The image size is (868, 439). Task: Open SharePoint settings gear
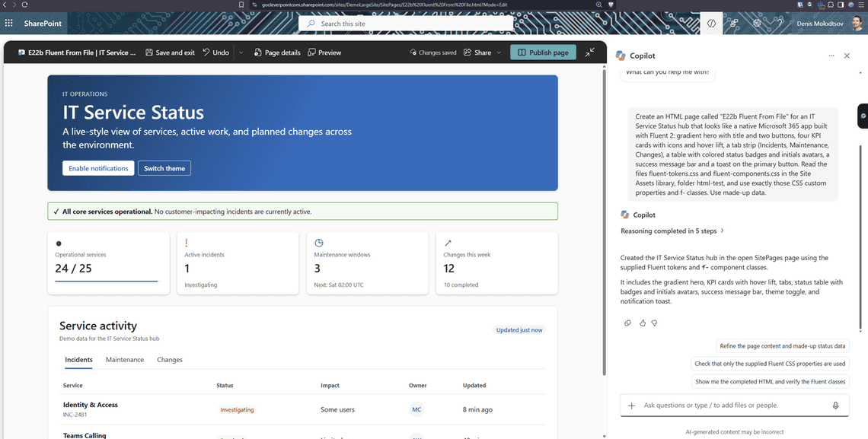pos(757,24)
